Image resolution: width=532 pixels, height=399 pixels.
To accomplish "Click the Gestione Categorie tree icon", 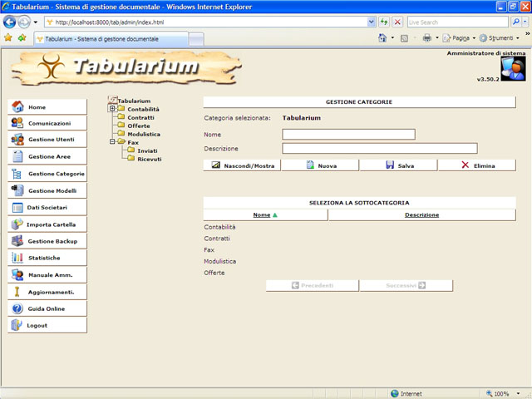I will click(17, 174).
